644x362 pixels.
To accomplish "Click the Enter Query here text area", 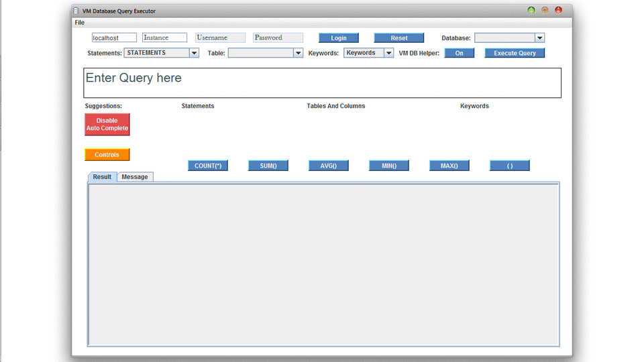I will click(322, 83).
